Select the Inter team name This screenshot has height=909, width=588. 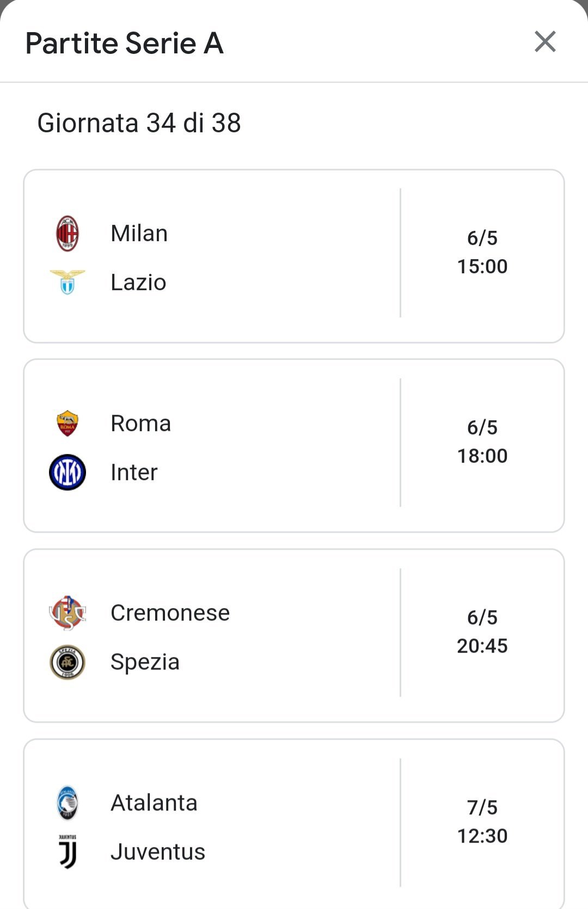coord(134,472)
